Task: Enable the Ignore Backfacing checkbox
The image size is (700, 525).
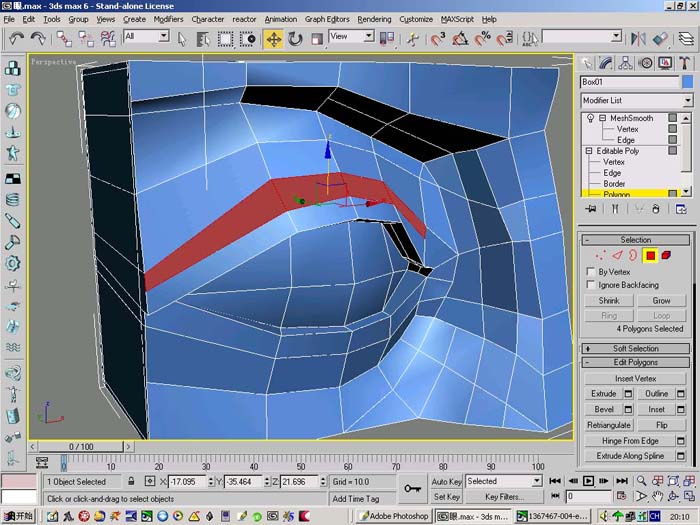Action: pos(591,284)
